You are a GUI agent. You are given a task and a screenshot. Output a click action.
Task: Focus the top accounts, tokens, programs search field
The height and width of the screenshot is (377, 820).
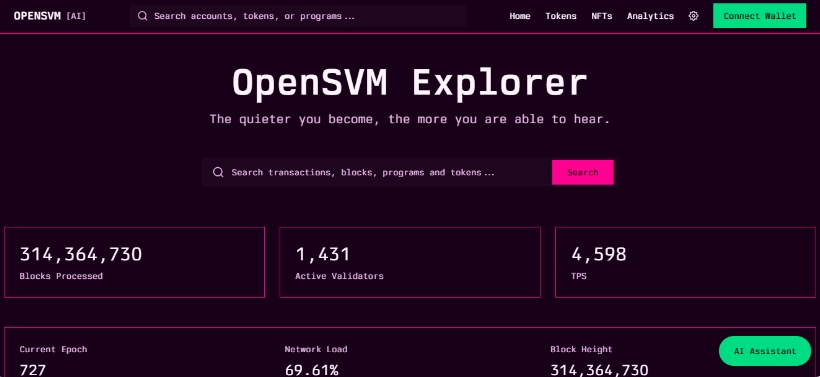click(x=298, y=16)
